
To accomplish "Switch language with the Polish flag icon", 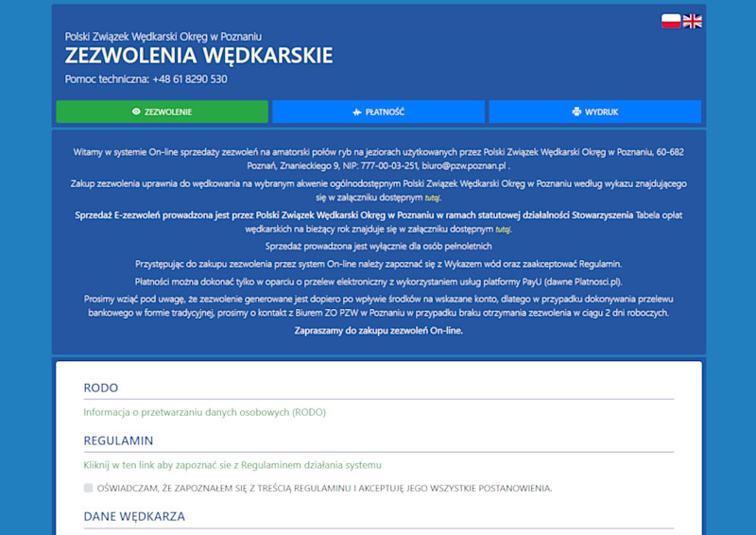I will pyautogui.click(x=671, y=21).
